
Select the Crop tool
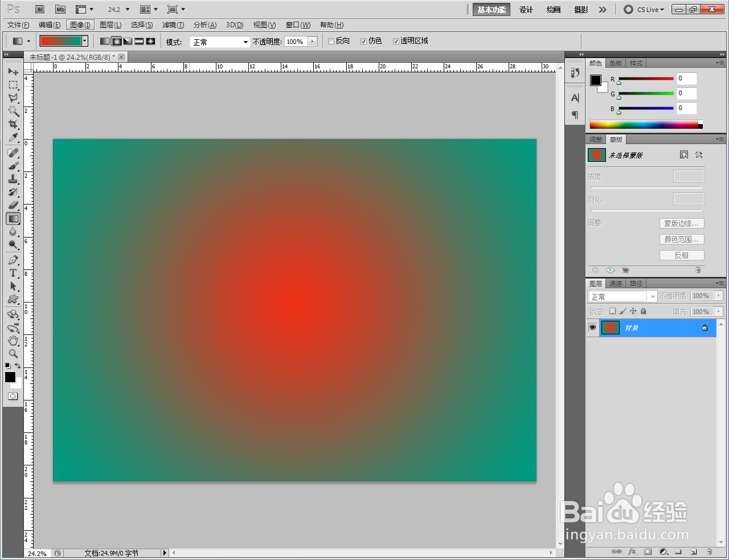[x=13, y=124]
